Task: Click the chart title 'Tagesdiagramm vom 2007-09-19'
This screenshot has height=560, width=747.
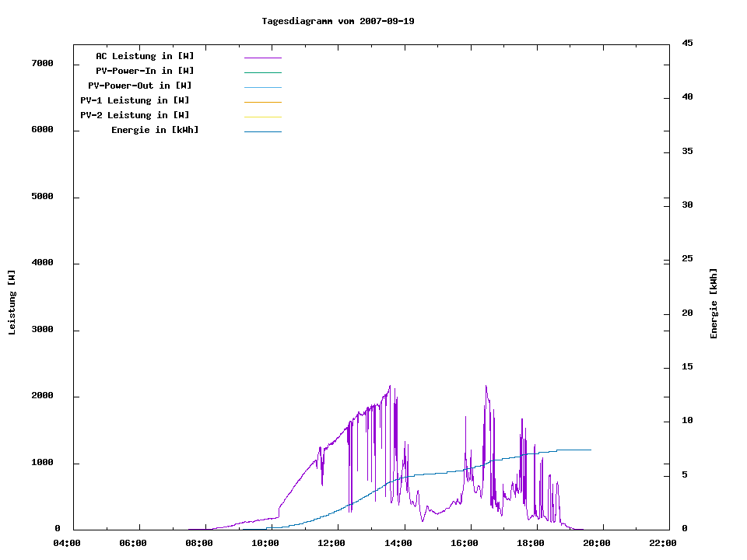Action: click(x=338, y=21)
